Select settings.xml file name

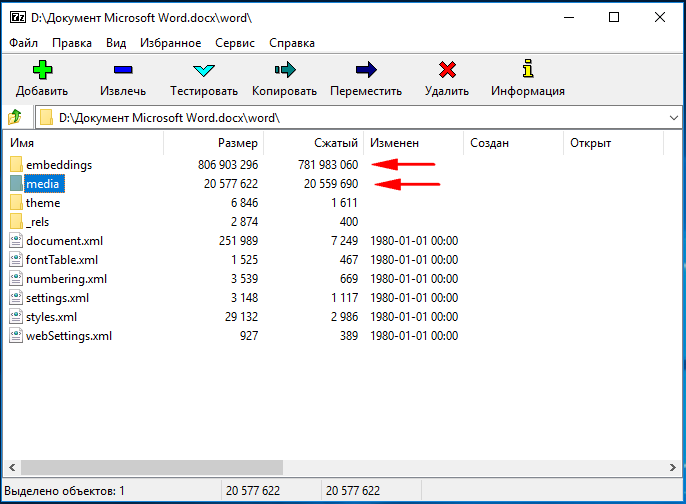pos(57,298)
